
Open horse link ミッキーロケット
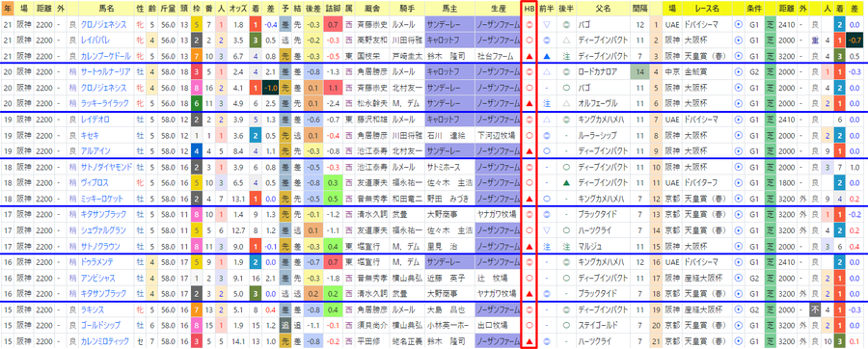click(x=103, y=199)
